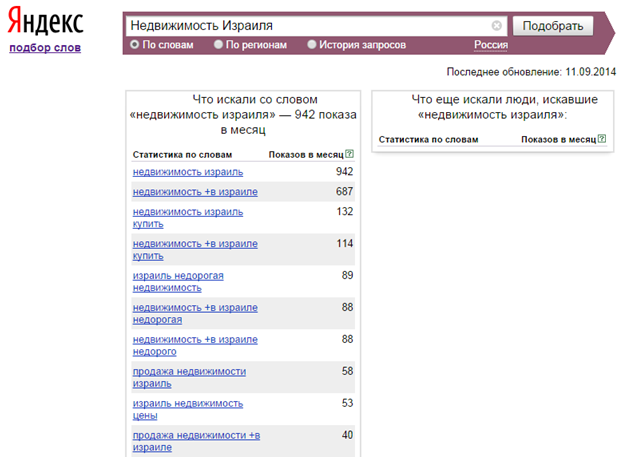Open the недвижимость +в израиле link
The image size is (627, 459).
click(x=195, y=192)
